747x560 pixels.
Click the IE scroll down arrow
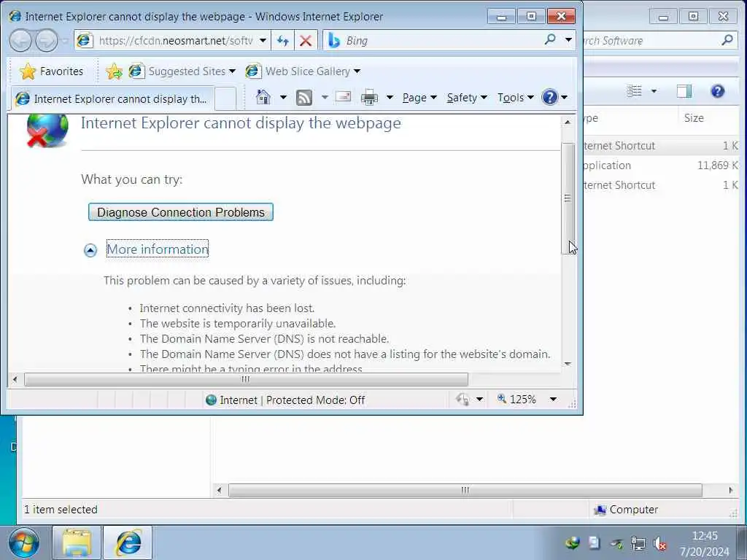pos(568,363)
